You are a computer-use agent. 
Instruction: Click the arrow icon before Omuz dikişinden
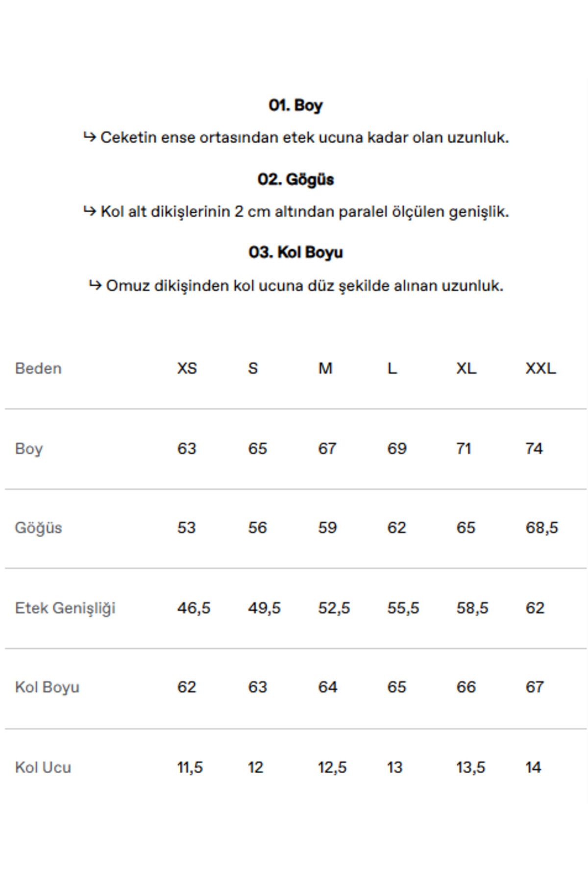[95, 285]
